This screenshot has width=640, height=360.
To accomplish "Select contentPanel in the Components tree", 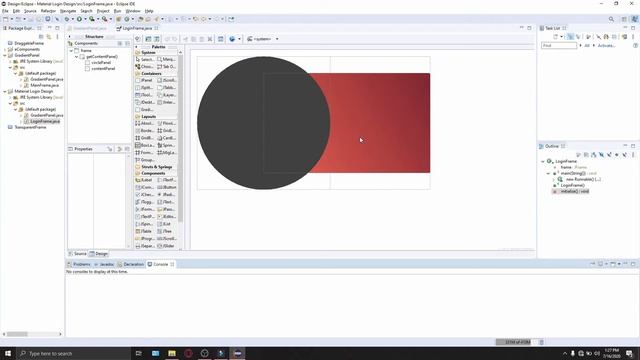I will pos(103,69).
